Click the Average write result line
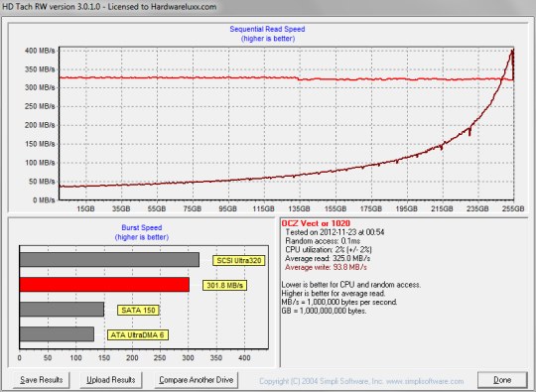Screen dimensions: 536x392 pyautogui.click(x=326, y=267)
